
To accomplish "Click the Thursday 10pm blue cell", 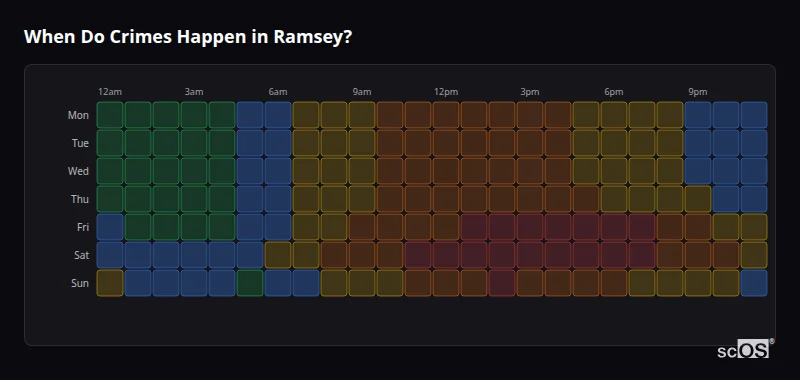I will pos(726,199).
